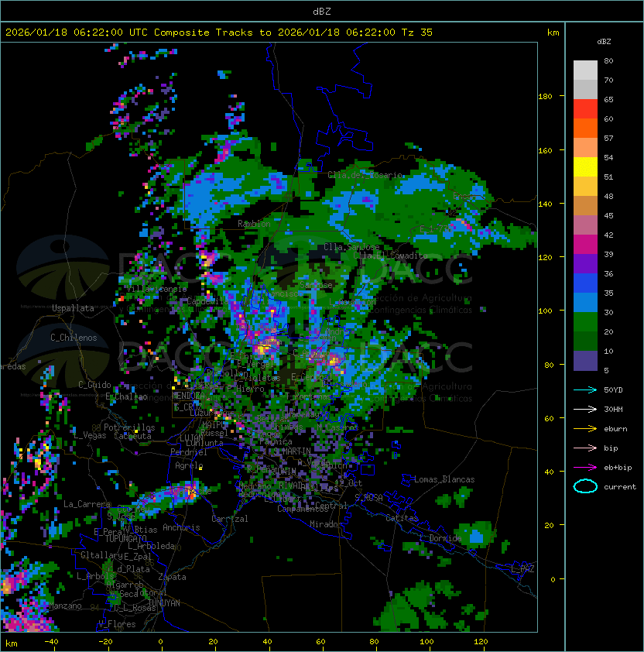Screen dimensions: 644x652
Task: Click the 'Carrizal' map label
Action: point(230,519)
